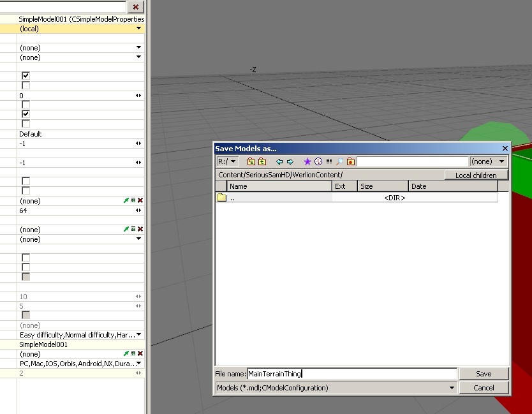Viewport: 532px width, 414px height.
Task: Tick the grayed checkbox directly below the 5 value
Action: pos(26,315)
